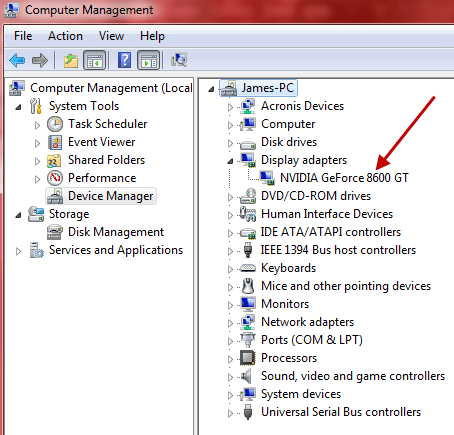The image size is (454, 435).
Task: Click the blue Help question mark icon
Action: pyautogui.click(x=124, y=60)
